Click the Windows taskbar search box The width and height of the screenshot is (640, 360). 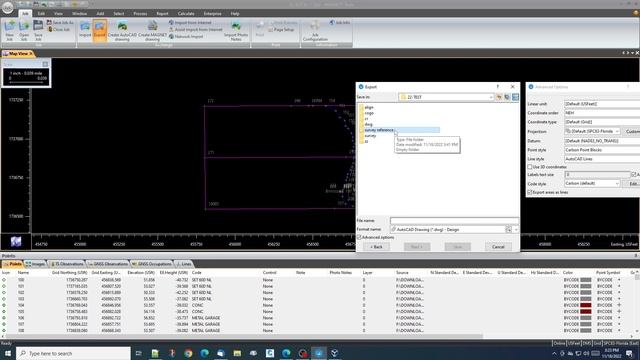tap(73, 353)
